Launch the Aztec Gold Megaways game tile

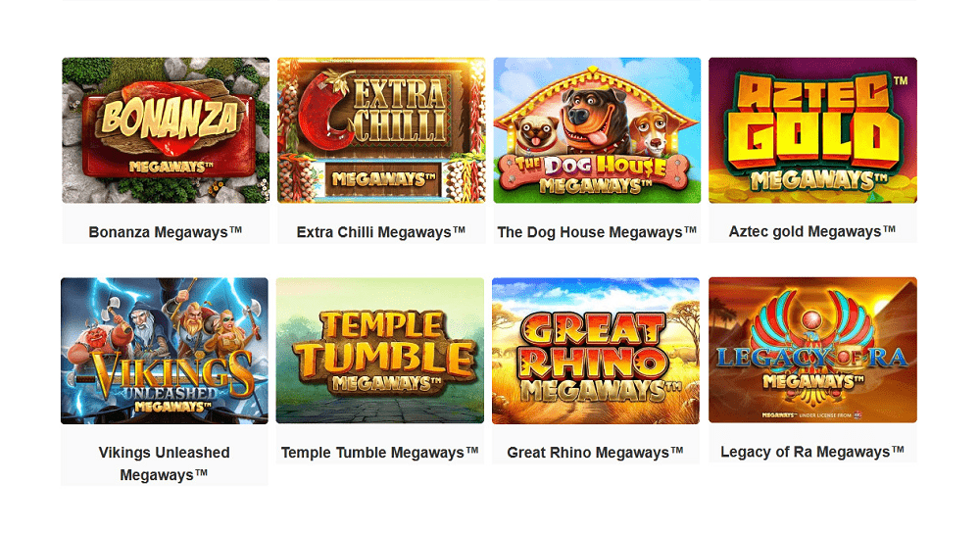(x=812, y=130)
